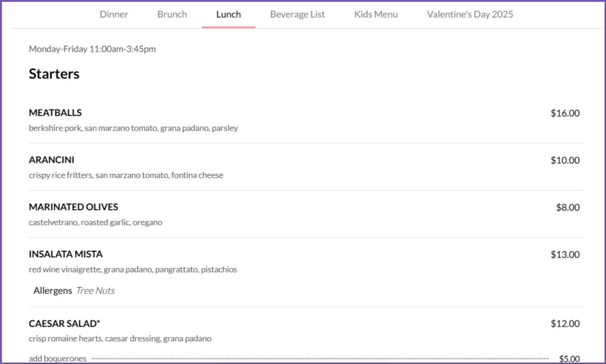Image resolution: width=606 pixels, height=364 pixels.
Task: Click the MARINATED OLIVES item title
Action: [x=73, y=207]
